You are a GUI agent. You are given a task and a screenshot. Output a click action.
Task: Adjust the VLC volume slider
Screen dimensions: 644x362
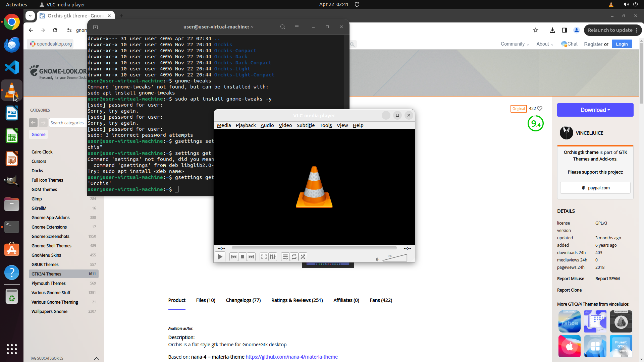[x=395, y=258]
